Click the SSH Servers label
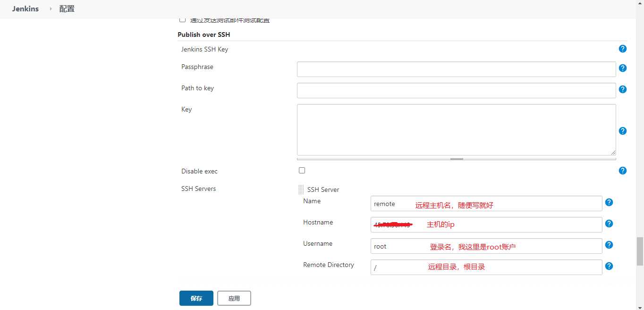Screen dimensions: 644x310 pyautogui.click(x=199, y=189)
